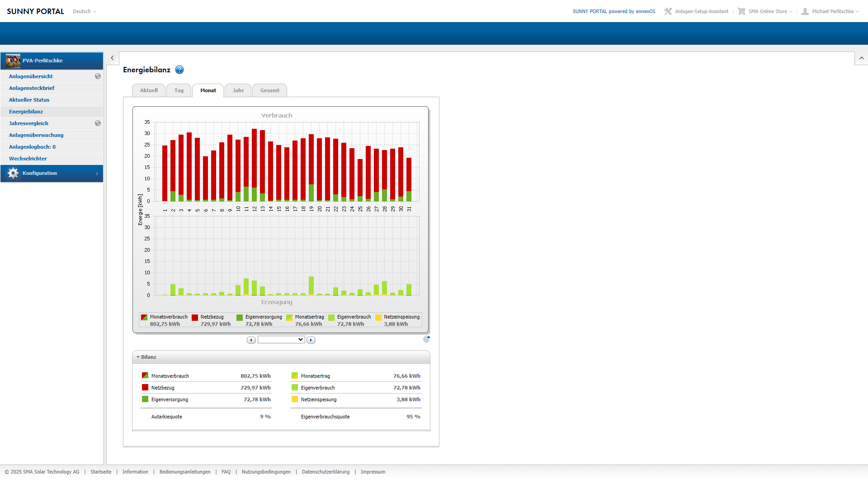This screenshot has height=488, width=868.
Task: Toggle Netzeinspeisung series in chart legend
Action: click(x=401, y=317)
